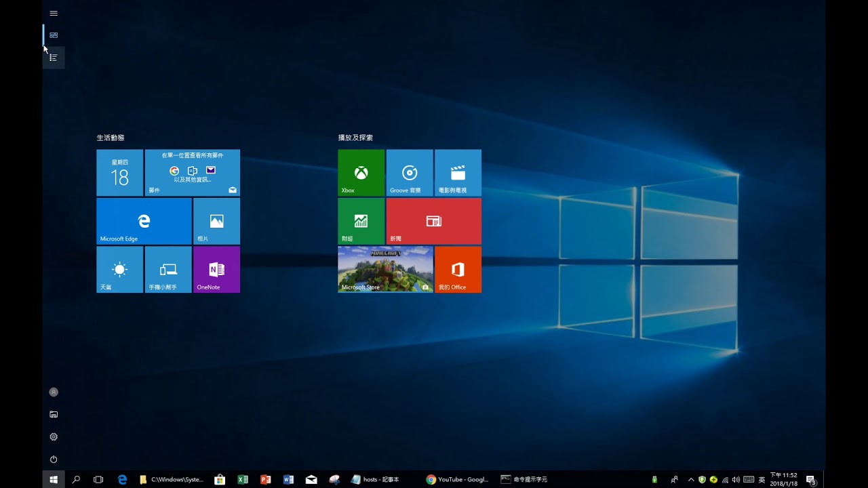Toggle the 英 input language indicator

pyautogui.click(x=762, y=480)
